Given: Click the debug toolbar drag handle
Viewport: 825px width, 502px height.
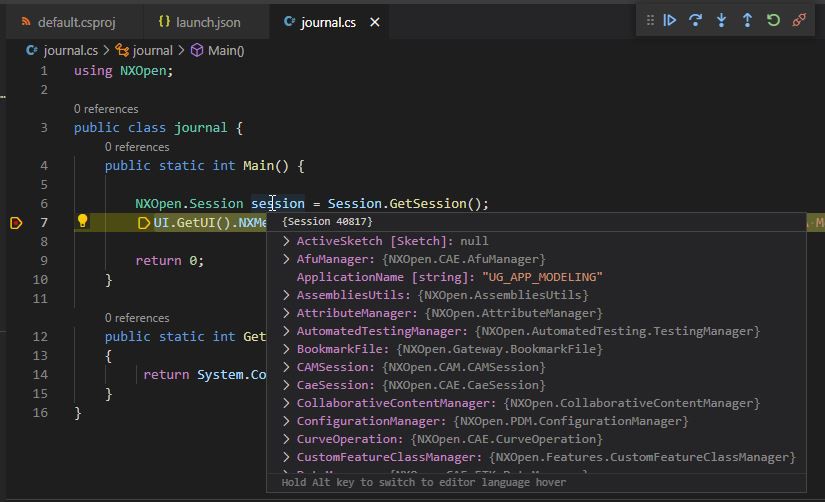Looking at the screenshot, I should (x=650, y=20).
